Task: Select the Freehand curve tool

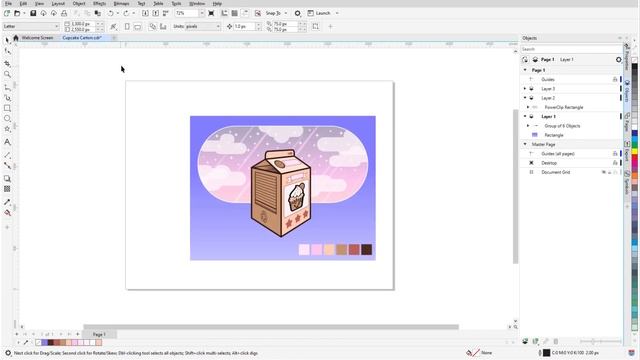Action: 7,88
